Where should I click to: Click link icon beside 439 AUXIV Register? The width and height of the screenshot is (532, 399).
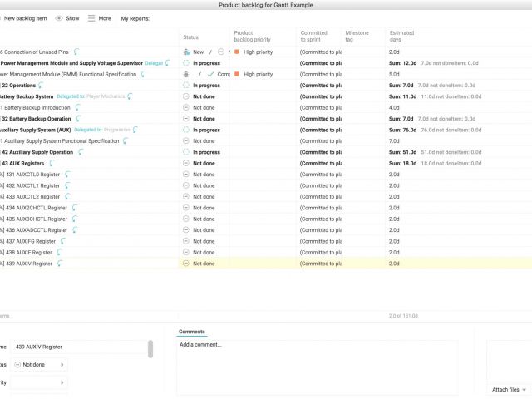point(60,264)
